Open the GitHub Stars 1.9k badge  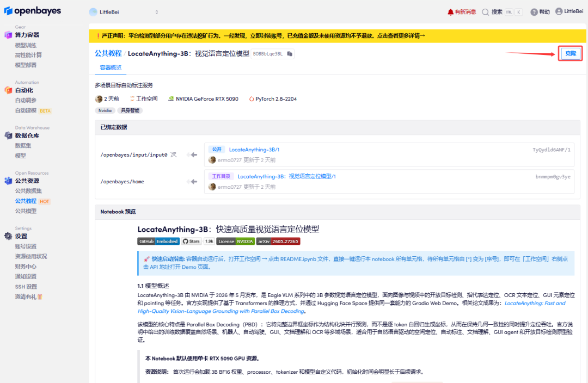point(198,242)
